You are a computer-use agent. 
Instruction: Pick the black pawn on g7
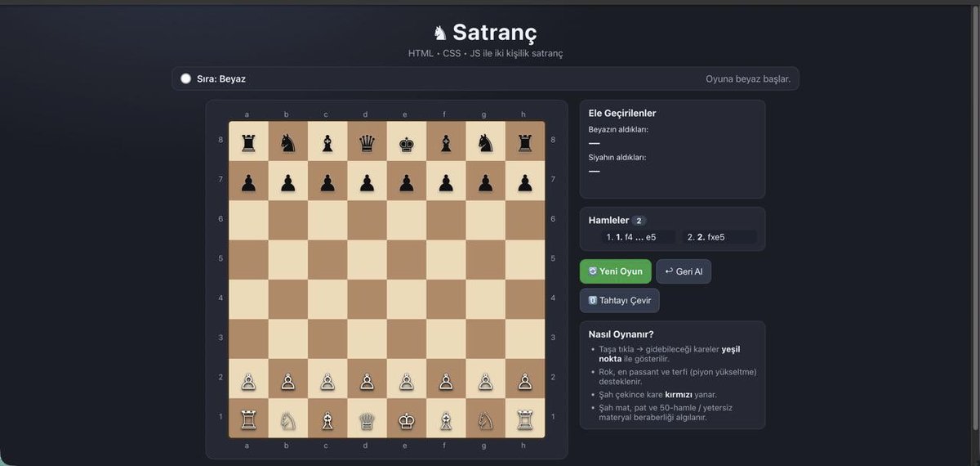485,183
